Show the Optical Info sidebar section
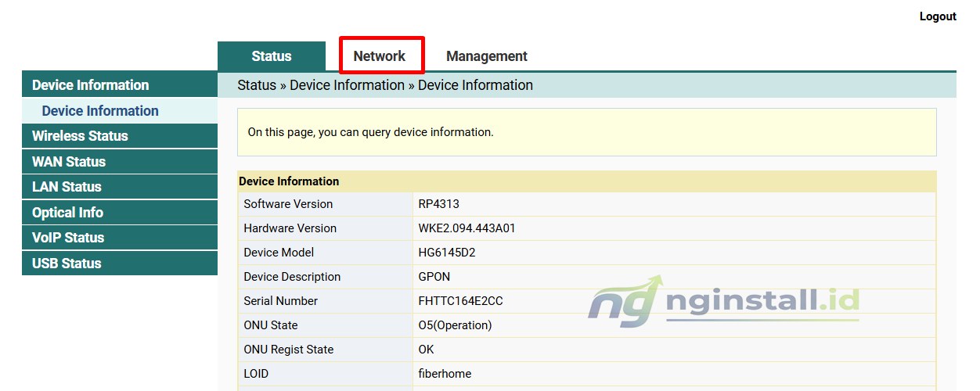Viewport: 980px width, 391px height. 67,213
